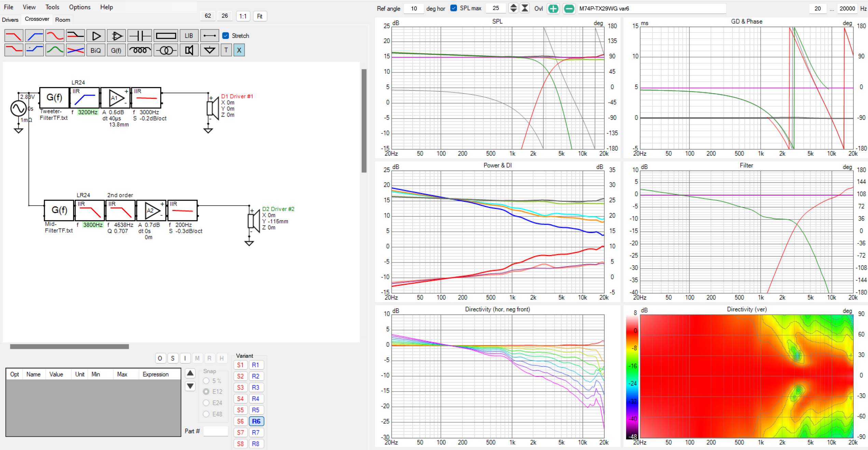Click the I button above the parameter table

point(185,358)
